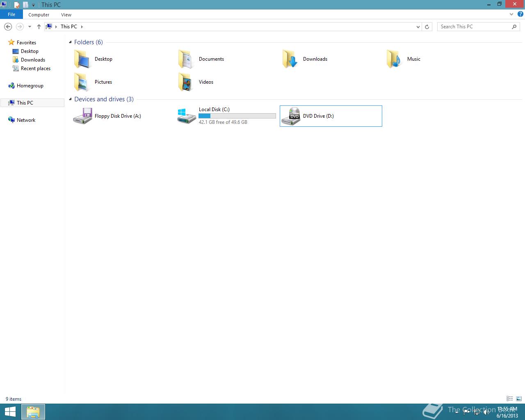
Task: Open the Floppy Disk Drive (A:)
Action: pyautogui.click(x=117, y=116)
